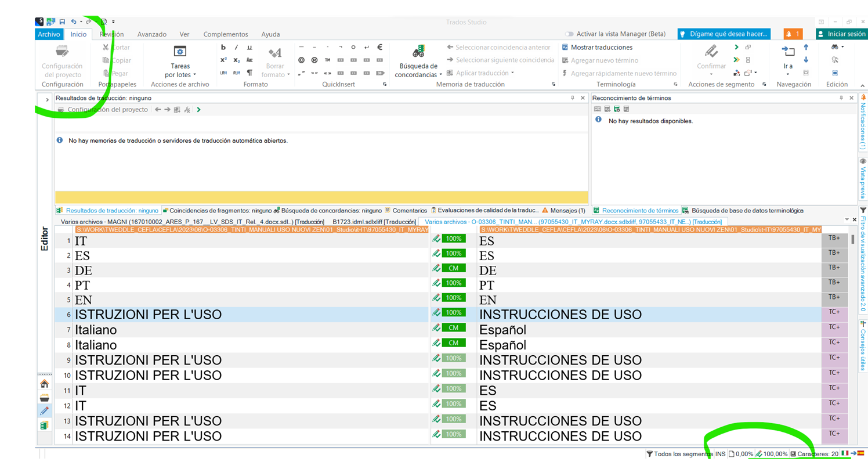Open the home view icon in left sidebar
The image size is (868, 469).
(x=44, y=384)
